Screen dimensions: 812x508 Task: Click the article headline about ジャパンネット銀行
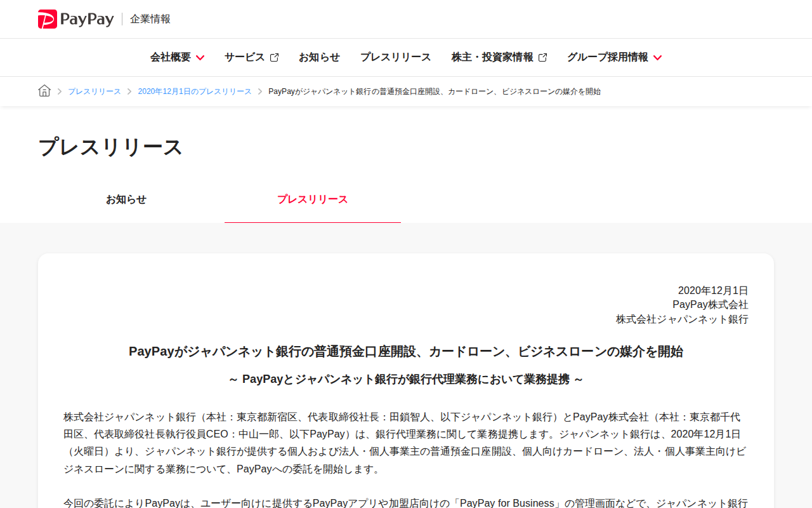406,352
